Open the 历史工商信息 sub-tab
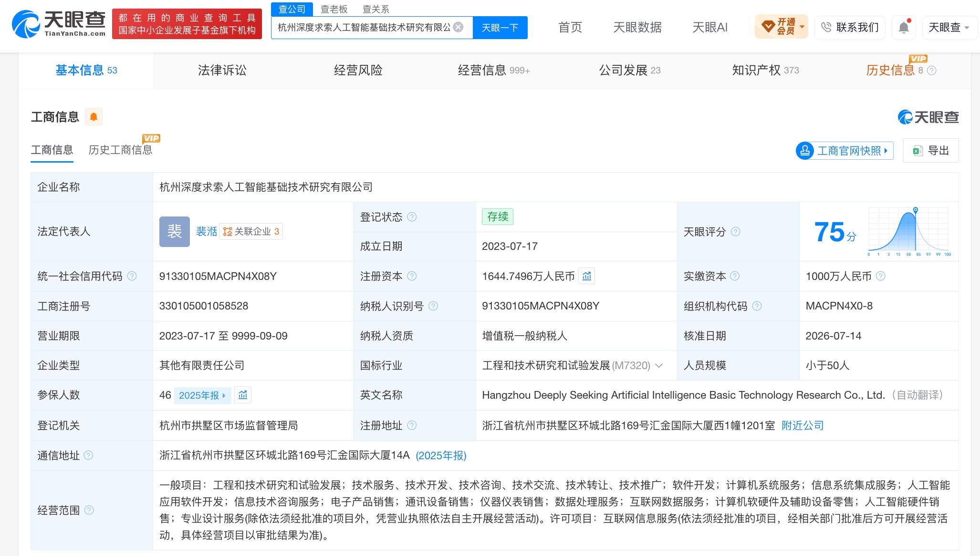This screenshot has width=980, height=556. point(120,150)
